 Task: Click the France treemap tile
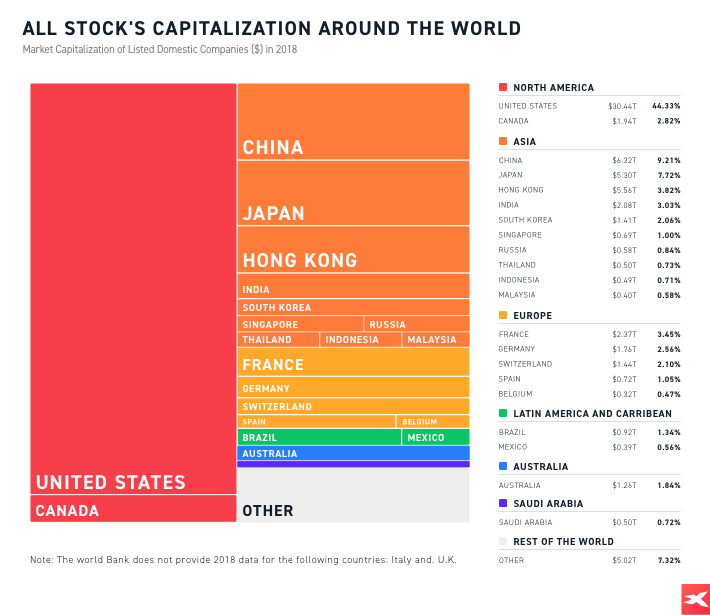[353, 362]
